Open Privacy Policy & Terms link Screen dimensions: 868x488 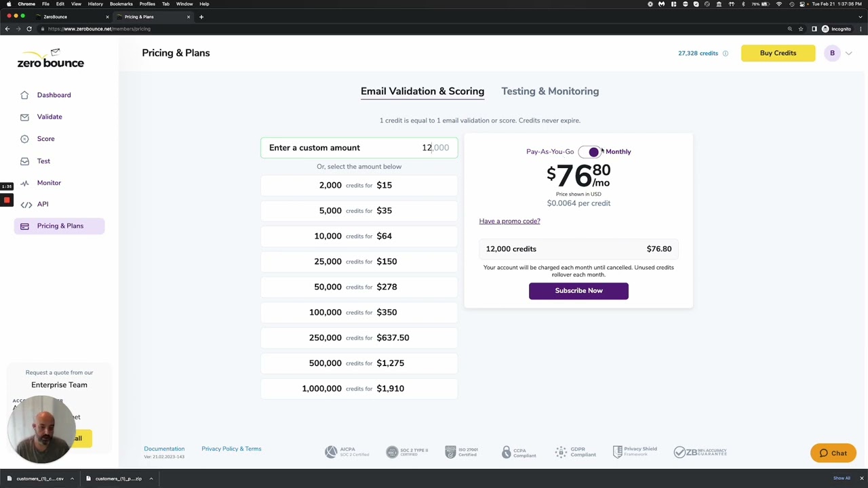pyautogui.click(x=231, y=449)
